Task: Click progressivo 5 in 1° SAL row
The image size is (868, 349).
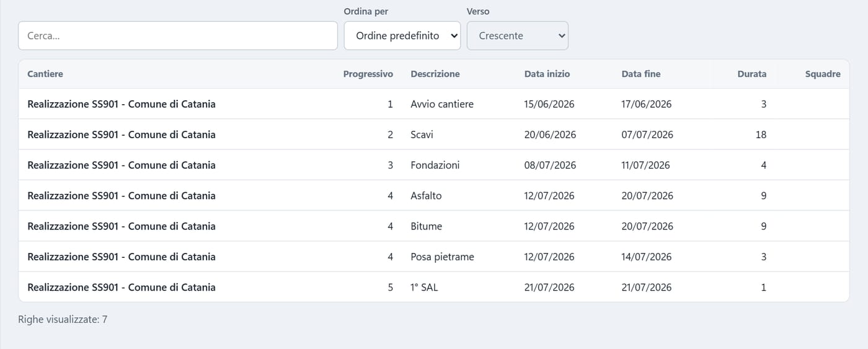Action: [390, 287]
